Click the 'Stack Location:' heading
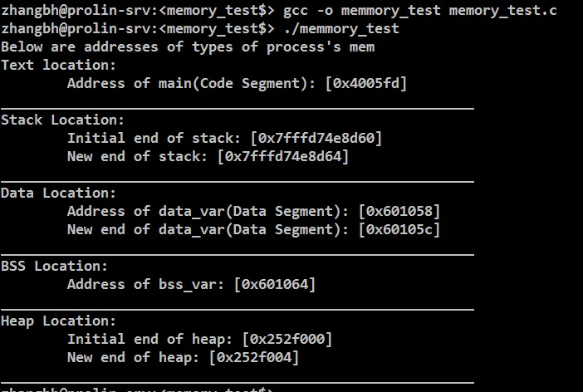 pyautogui.click(x=62, y=120)
